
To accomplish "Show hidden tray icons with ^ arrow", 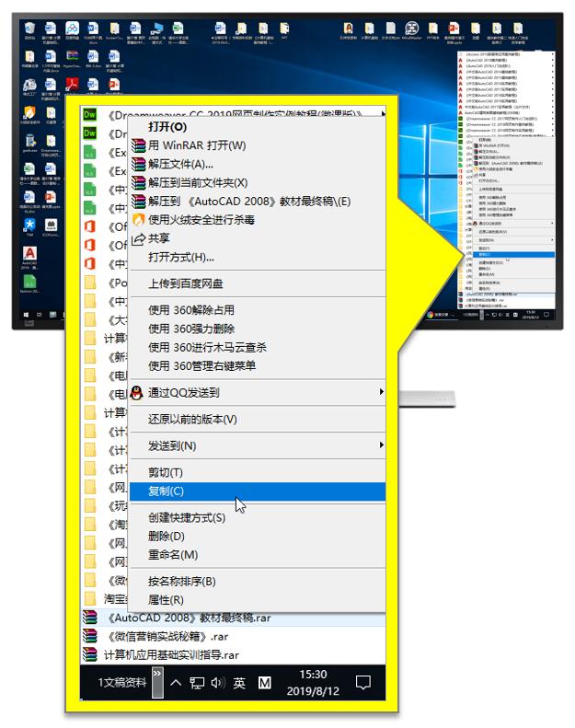I will [176, 683].
